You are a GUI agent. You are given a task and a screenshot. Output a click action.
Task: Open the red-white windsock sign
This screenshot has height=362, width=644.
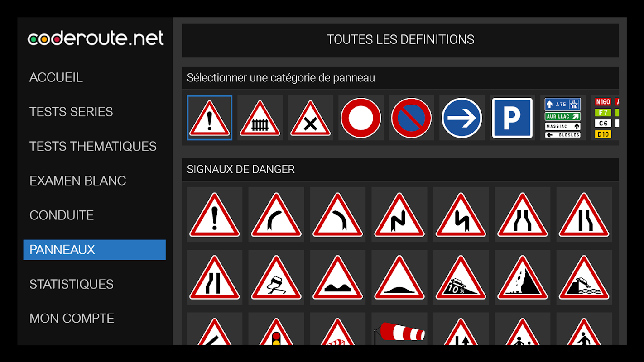[399, 329]
